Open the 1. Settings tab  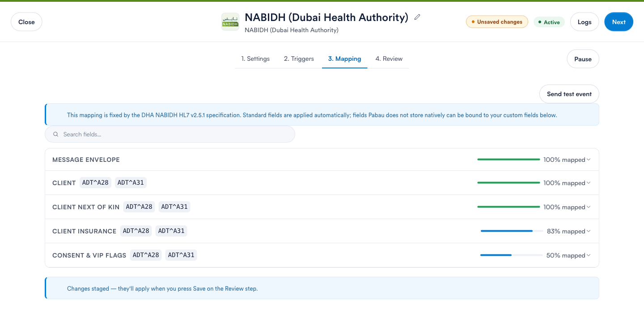[255, 59]
